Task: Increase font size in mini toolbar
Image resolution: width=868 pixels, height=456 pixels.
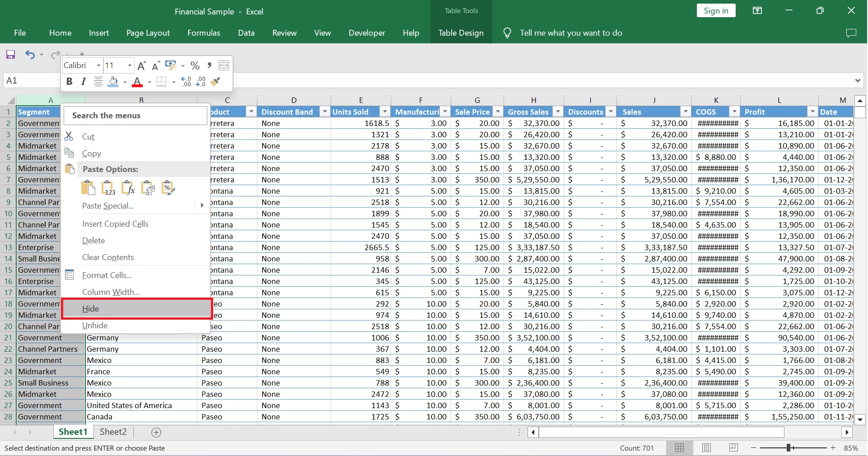Action: [x=141, y=66]
